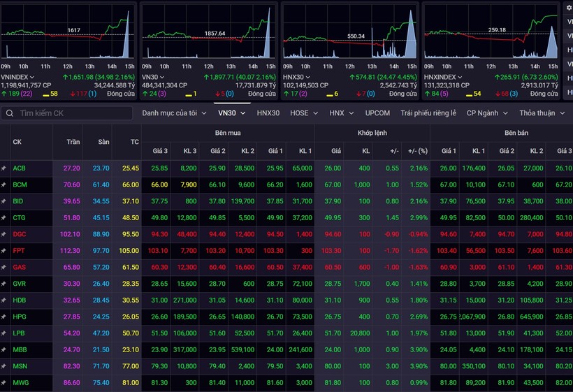The image size is (573, 392).
Task: Click pin icon beside BCM
Action: (3, 185)
